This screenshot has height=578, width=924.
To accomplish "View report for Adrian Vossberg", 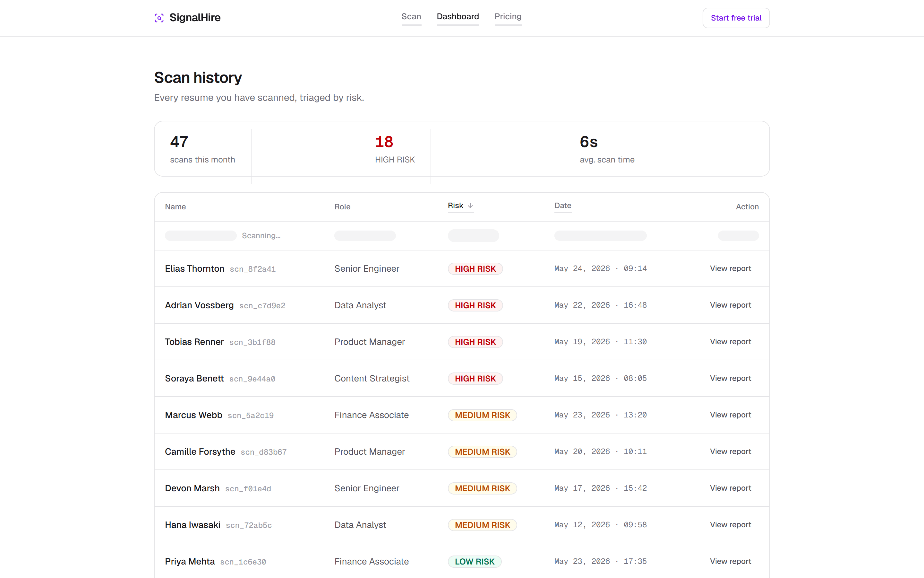I will (731, 305).
